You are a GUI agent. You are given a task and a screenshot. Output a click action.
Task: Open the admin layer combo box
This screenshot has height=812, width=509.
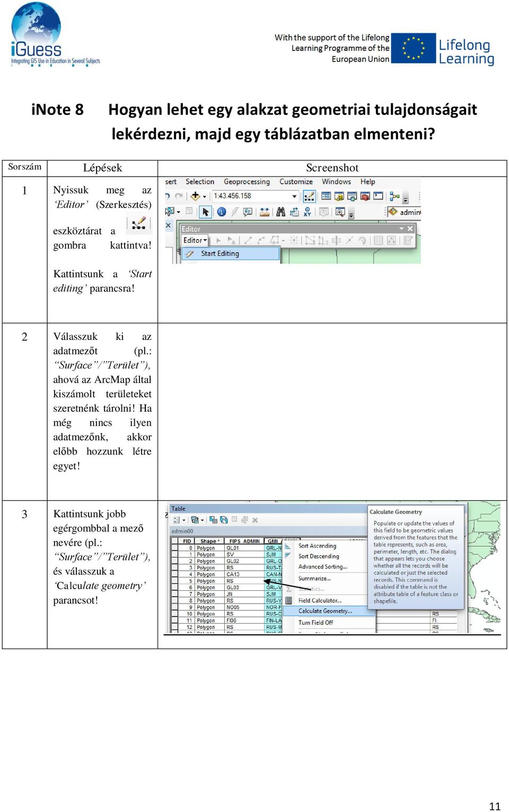pyautogui.click(x=403, y=212)
